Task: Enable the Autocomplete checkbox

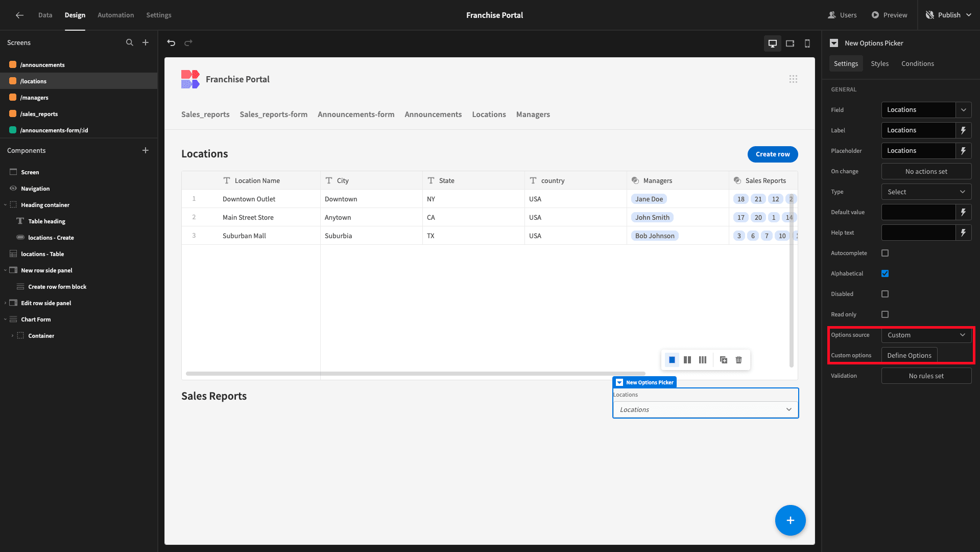Action: tap(885, 253)
